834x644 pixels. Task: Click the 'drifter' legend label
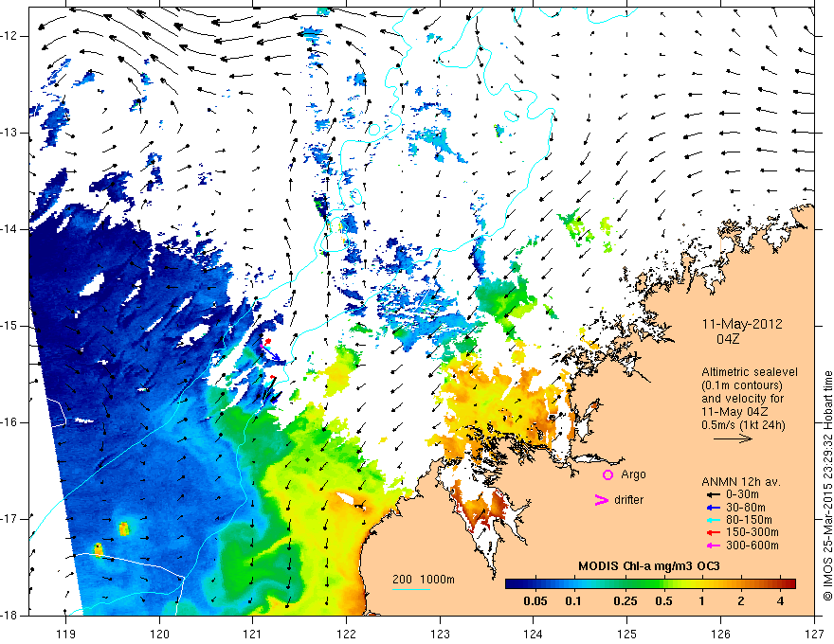[x=628, y=500]
